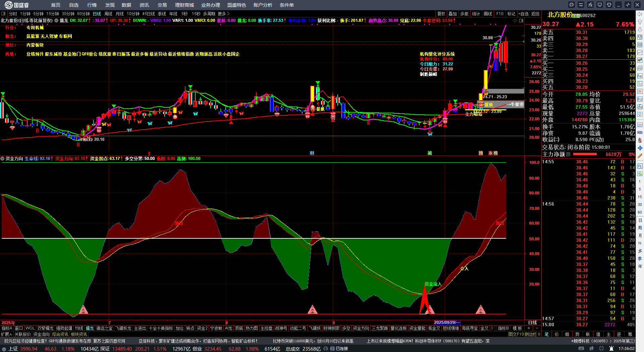The image size is (644, 352).
Task: Click the minus button beside 模板
Action: coord(537,328)
